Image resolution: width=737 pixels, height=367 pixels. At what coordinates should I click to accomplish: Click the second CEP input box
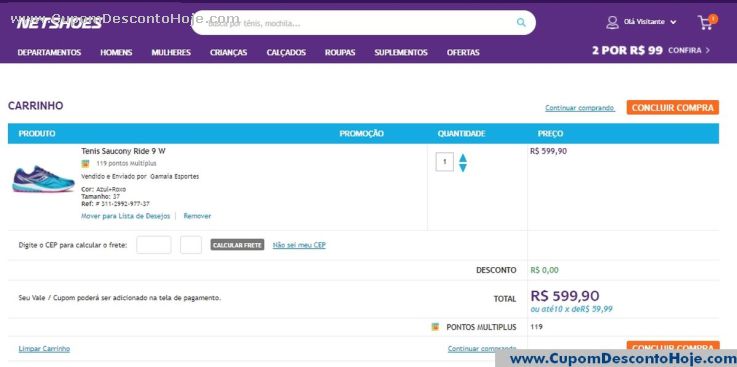191,245
